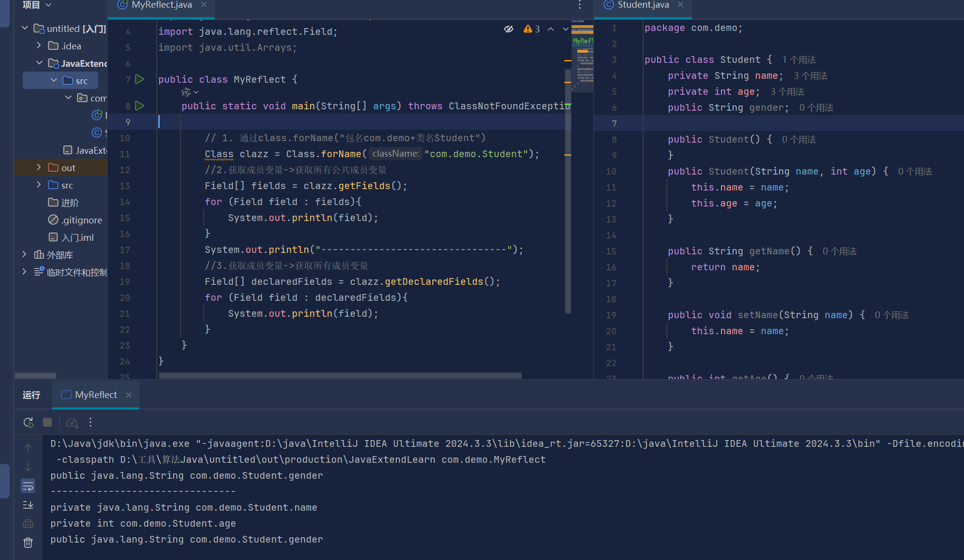This screenshot has width=964, height=560.
Task: Select Student class file icon in tree
Action: [97, 133]
